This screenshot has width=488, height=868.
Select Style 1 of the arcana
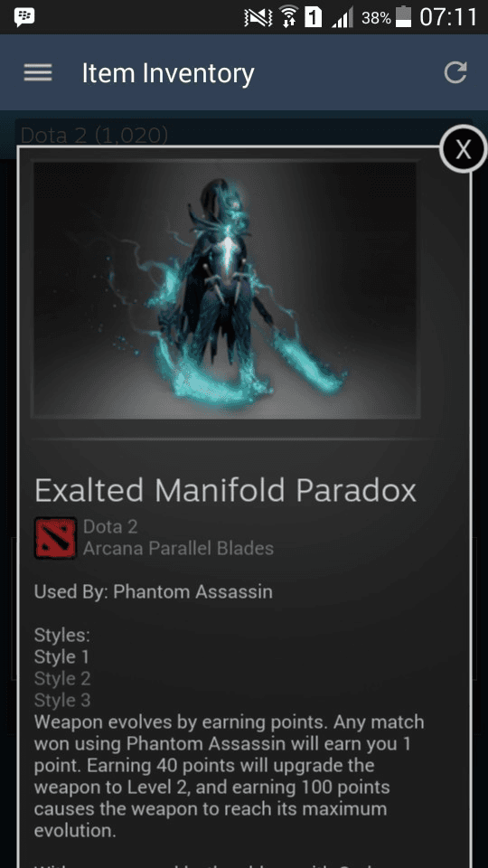coord(62,656)
